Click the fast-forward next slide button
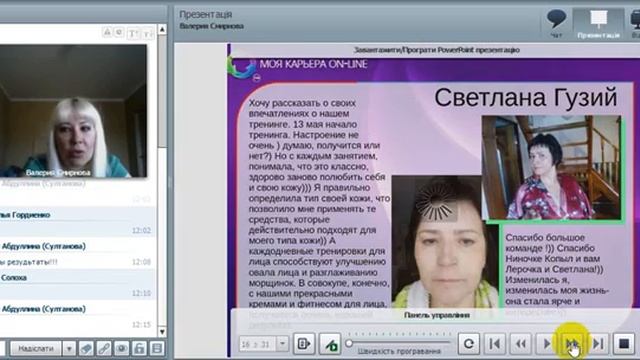This screenshot has width=640, height=360. click(572, 344)
